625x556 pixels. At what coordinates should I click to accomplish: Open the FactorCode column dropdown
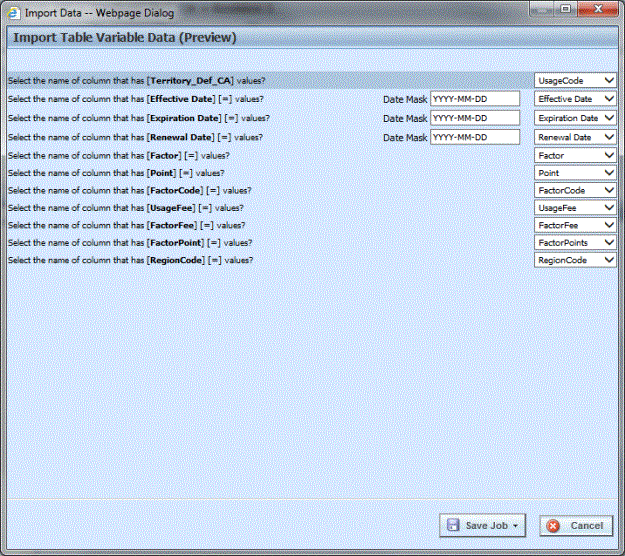click(x=575, y=191)
